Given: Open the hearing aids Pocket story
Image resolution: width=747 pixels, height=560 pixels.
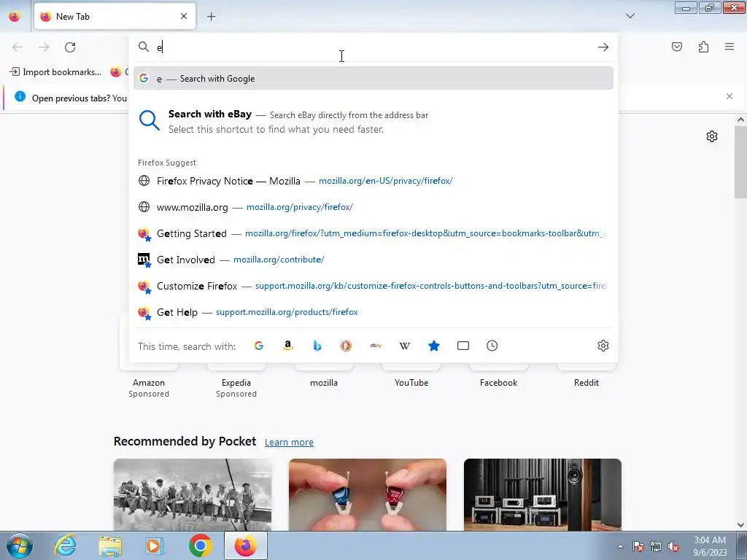Looking at the screenshot, I should tap(368, 495).
